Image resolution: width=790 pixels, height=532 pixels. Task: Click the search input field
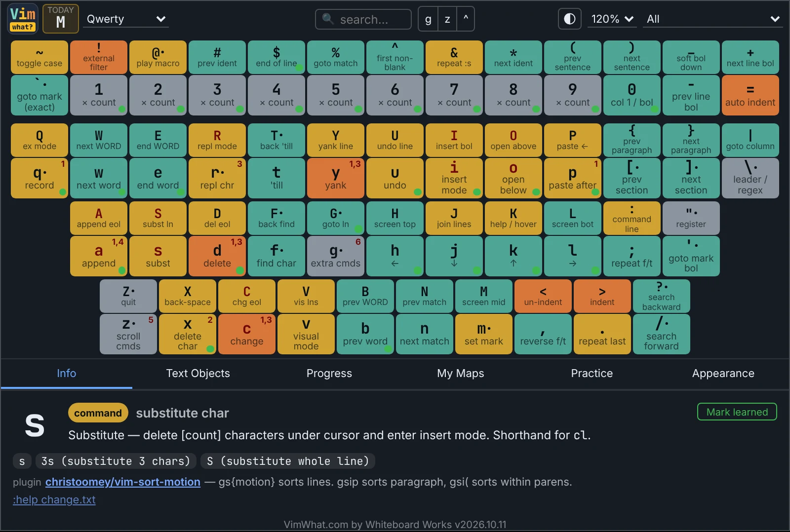click(363, 19)
